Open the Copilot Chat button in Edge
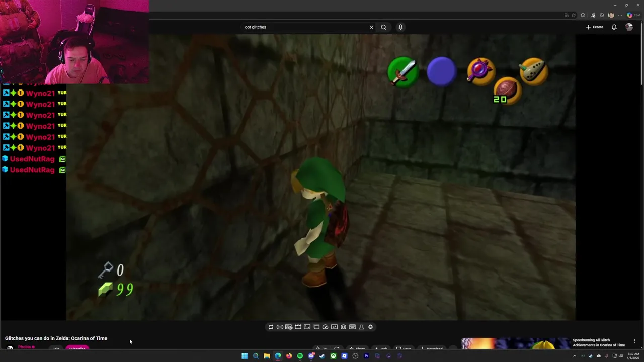This screenshot has height=362, width=644. click(x=632, y=15)
